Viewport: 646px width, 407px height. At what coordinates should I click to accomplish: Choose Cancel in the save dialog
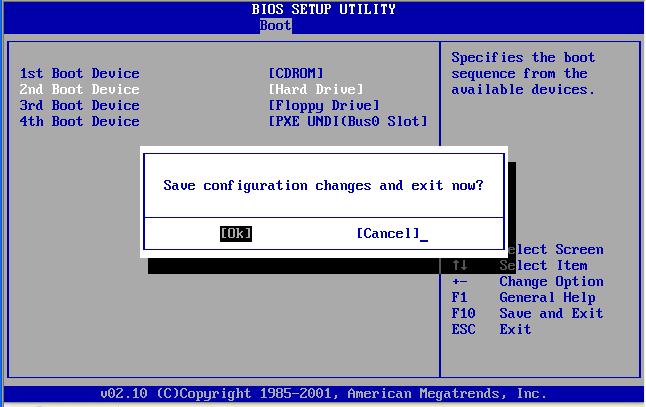coord(388,234)
